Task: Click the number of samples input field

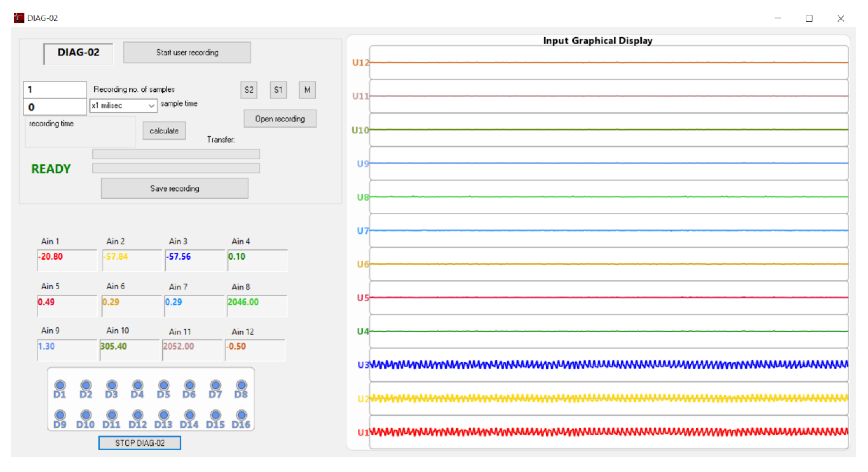Action: point(55,90)
